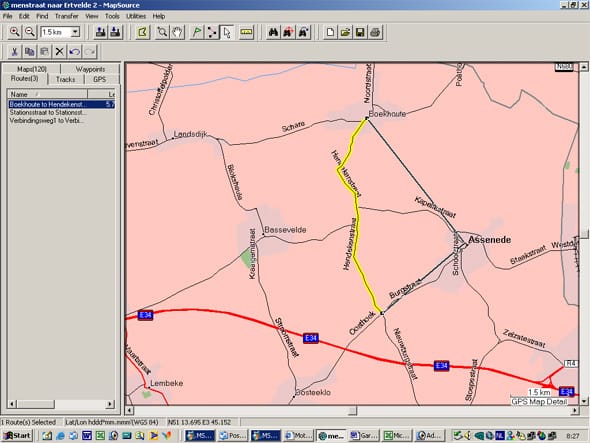Open the File menu
Image resolution: width=590 pixels, height=443 pixels.
click(8, 16)
